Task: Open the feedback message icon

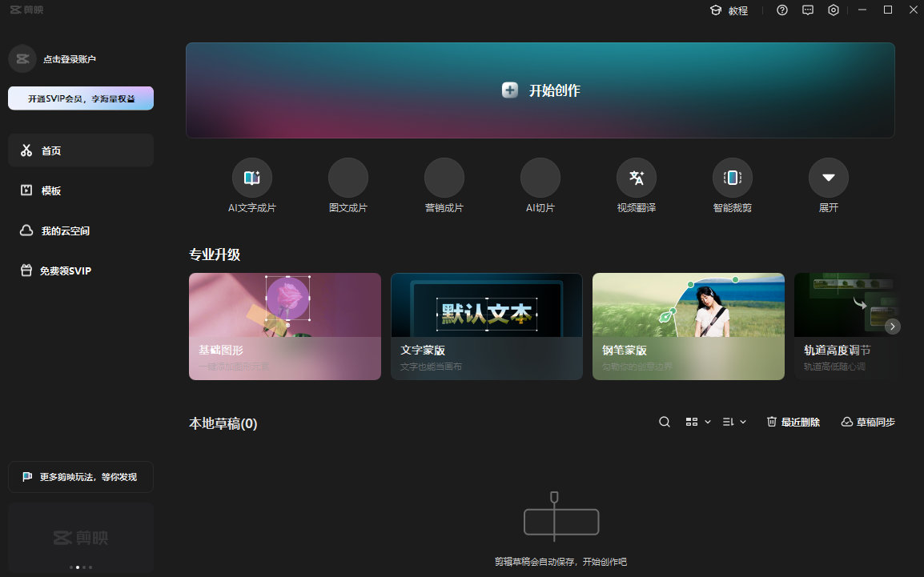Action: click(x=807, y=10)
